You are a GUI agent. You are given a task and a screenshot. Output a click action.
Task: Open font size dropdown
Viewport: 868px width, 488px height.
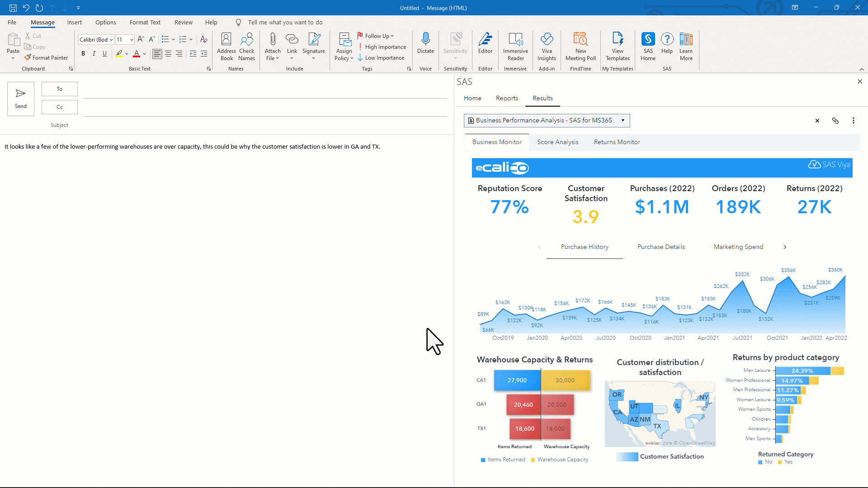pos(132,40)
